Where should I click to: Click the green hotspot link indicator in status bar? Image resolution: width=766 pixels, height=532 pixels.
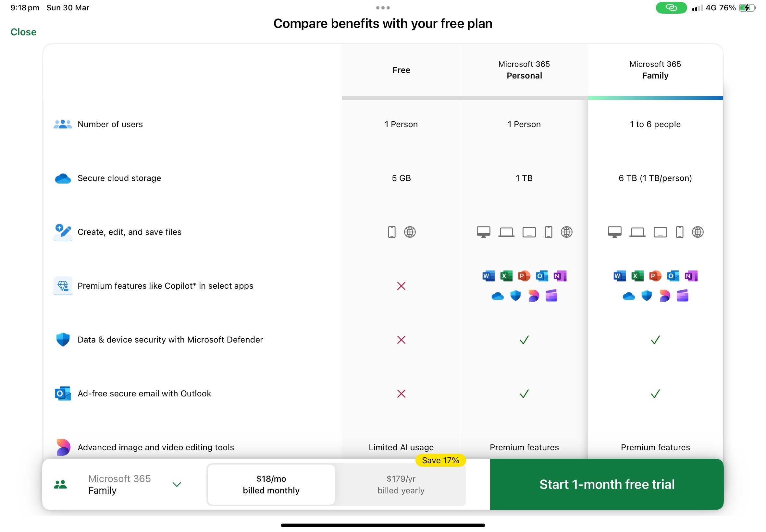[671, 8]
